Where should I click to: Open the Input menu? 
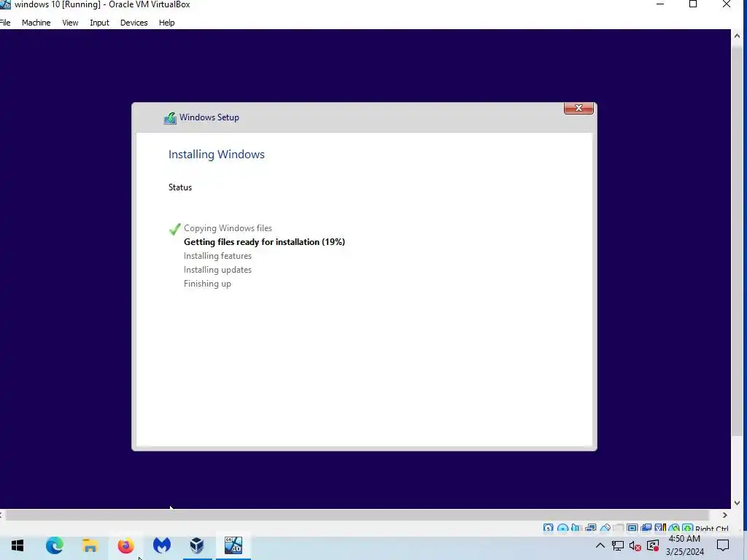coord(99,23)
